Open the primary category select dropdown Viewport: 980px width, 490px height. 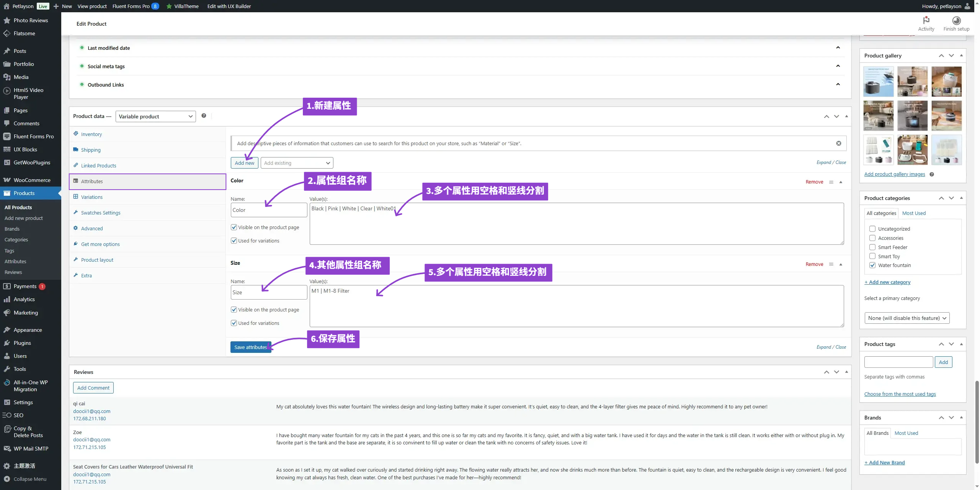pyautogui.click(x=906, y=318)
